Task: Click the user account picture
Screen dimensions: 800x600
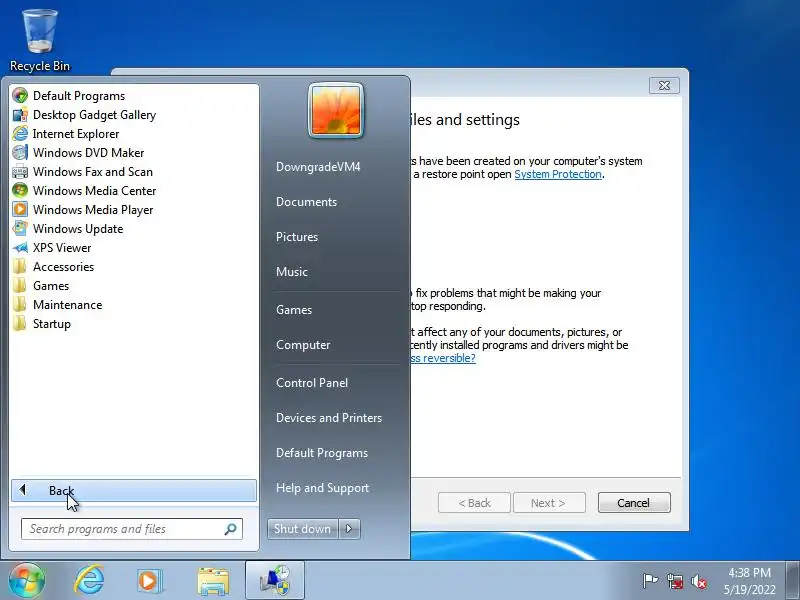Action: [x=336, y=110]
